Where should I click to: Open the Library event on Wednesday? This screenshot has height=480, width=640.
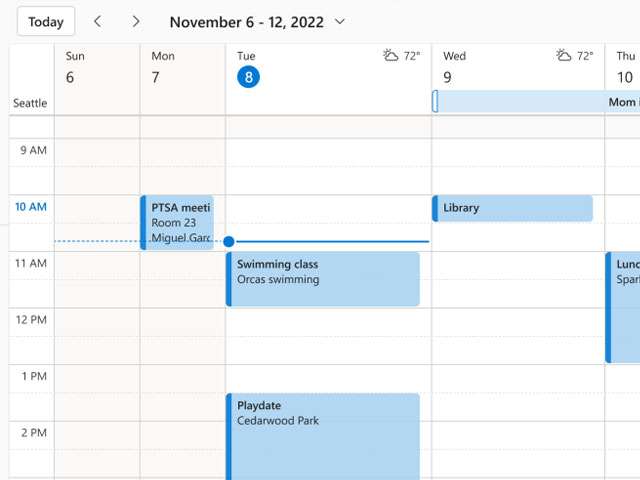click(x=512, y=208)
